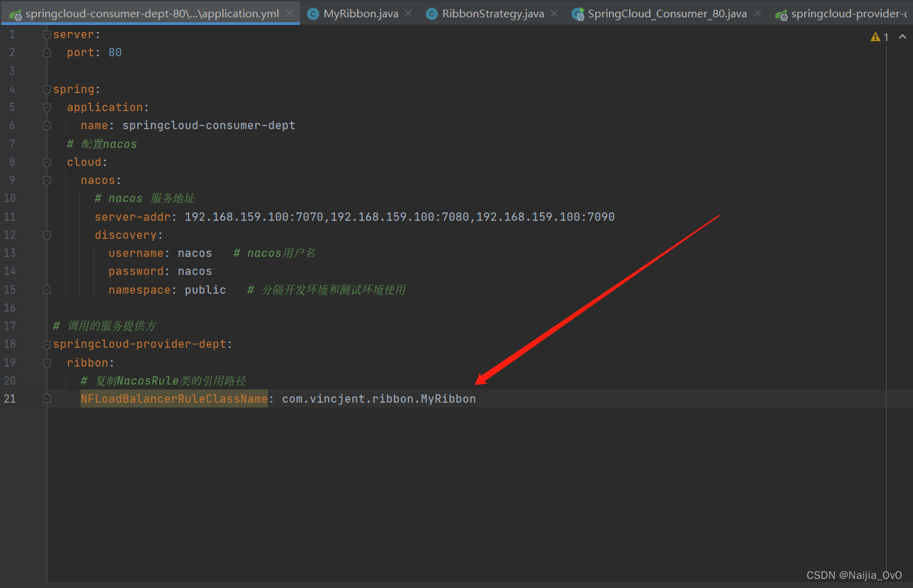
Task: Click the highlighted NFLoadBalancerRuleClassName key
Action: [x=174, y=398]
